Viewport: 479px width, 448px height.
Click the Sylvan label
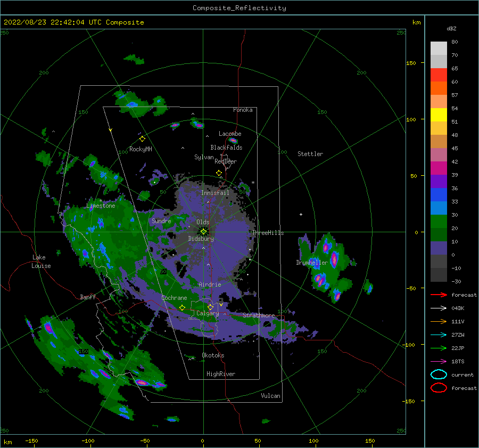[204, 157]
